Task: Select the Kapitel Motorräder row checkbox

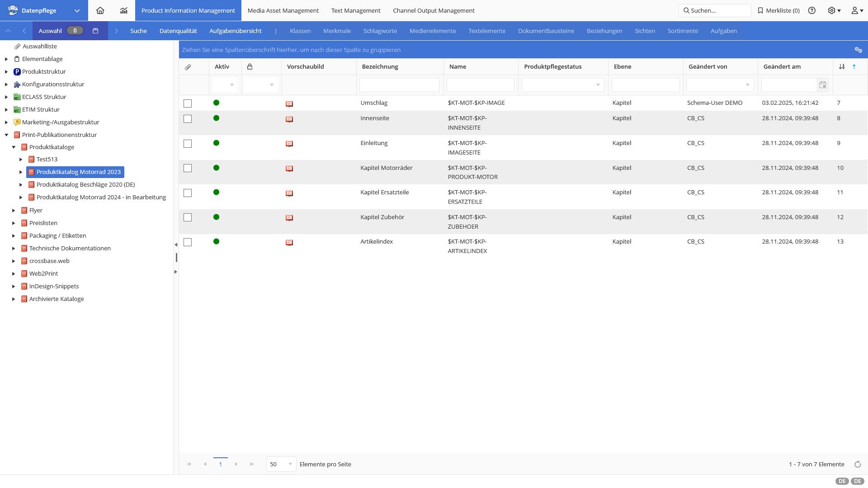Action: pos(188,168)
